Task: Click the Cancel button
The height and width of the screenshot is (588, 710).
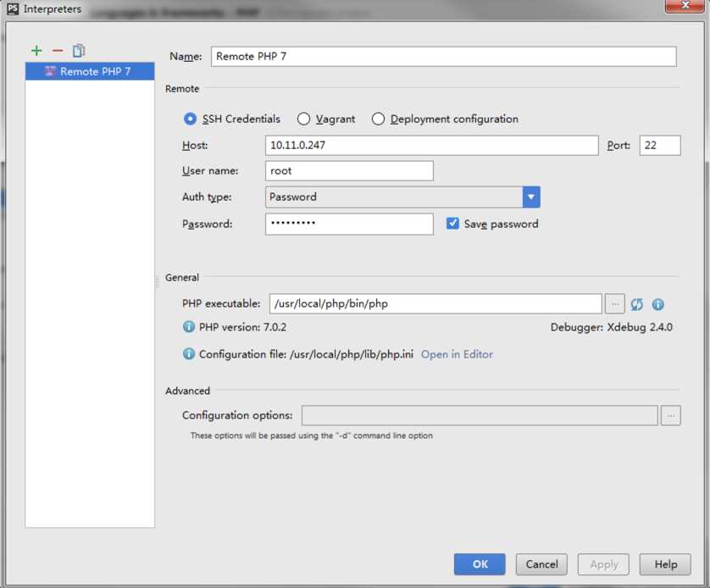Action: coord(541,564)
